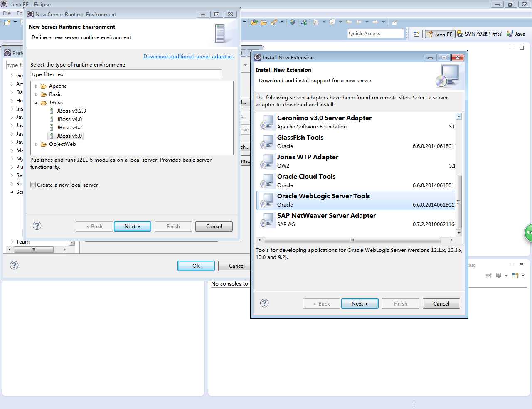Click the Display Selected Console icon
Image resolution: width=532 pixels, height=409 pixels.
498,276
